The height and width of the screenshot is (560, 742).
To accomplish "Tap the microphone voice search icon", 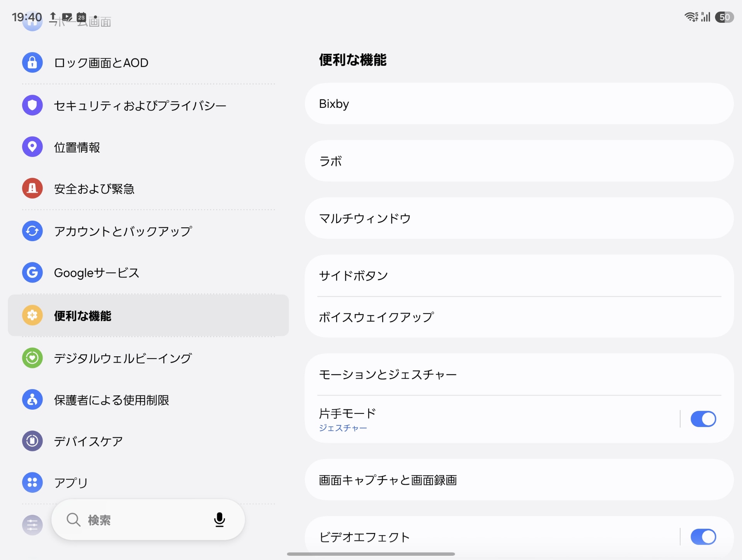I will tap(220, 520).
